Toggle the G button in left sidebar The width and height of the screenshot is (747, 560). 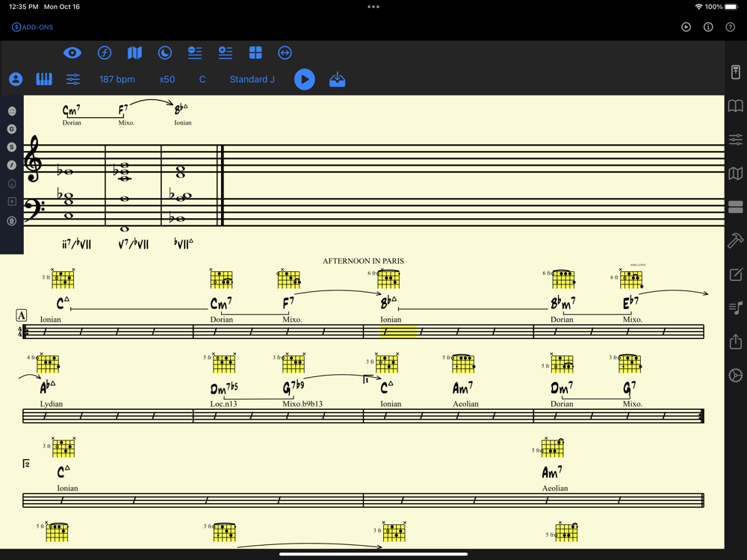point(12,129)
